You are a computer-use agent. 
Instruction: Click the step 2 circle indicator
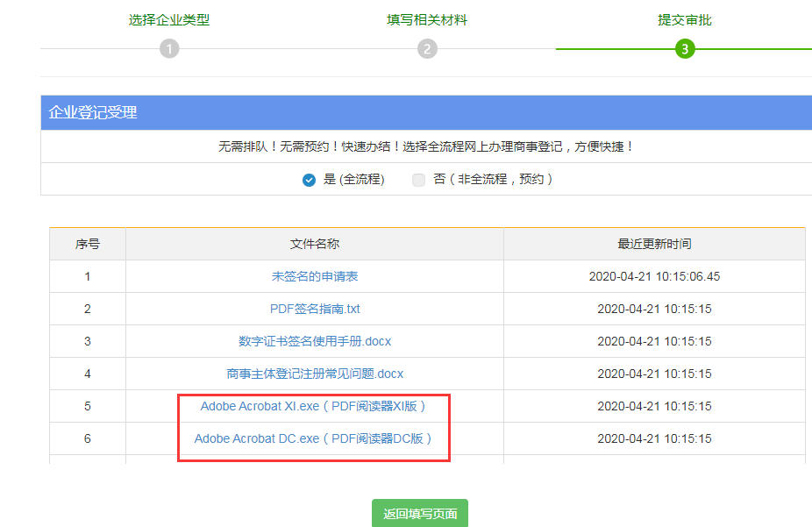coord(427,49)
